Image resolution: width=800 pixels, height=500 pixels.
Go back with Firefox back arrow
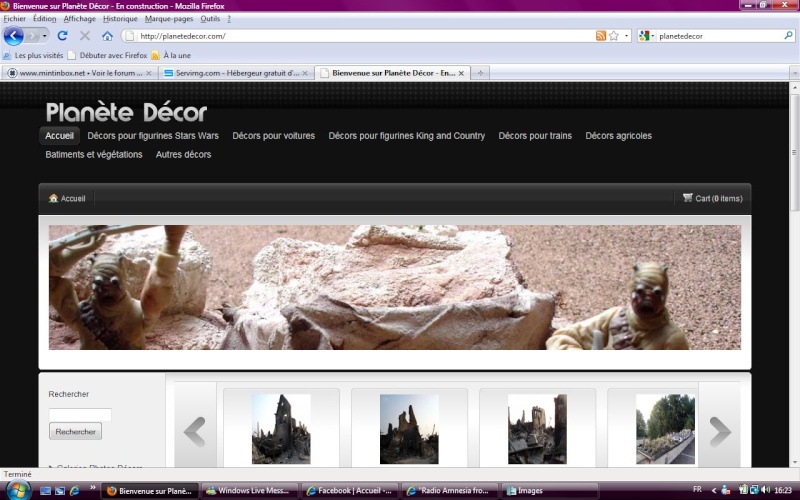point(13,36)
